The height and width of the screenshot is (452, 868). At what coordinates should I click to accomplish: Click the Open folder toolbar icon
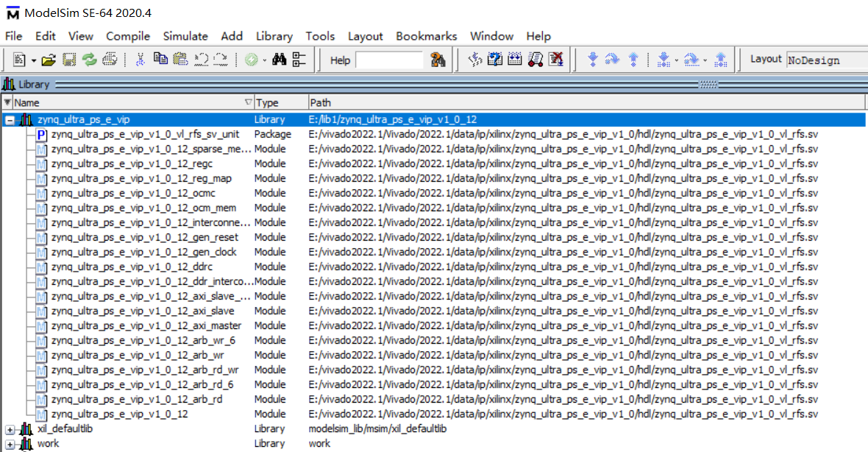(x=49, y=60)
